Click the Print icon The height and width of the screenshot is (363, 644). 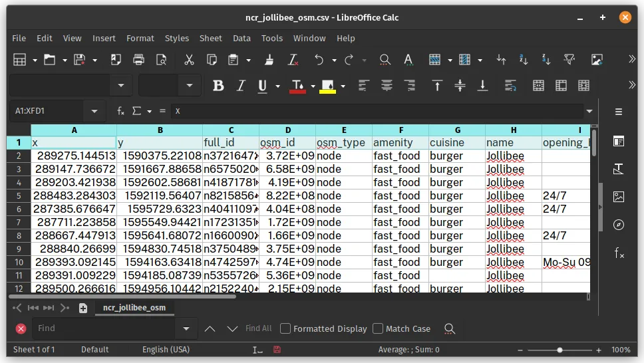[x=139, y=60]
